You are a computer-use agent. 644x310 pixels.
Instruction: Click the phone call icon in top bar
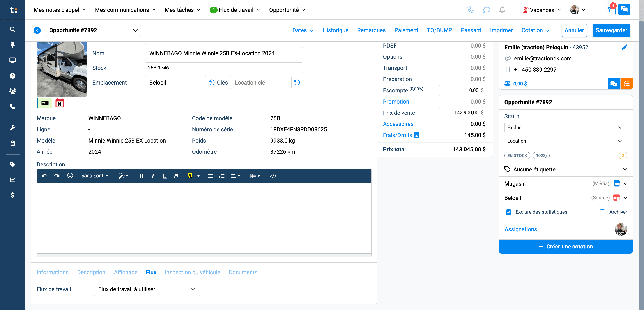(x=471, y=10)
